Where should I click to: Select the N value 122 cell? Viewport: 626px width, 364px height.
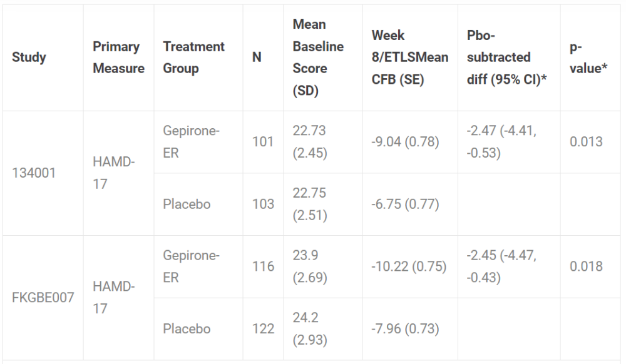[x=263, y=328]
